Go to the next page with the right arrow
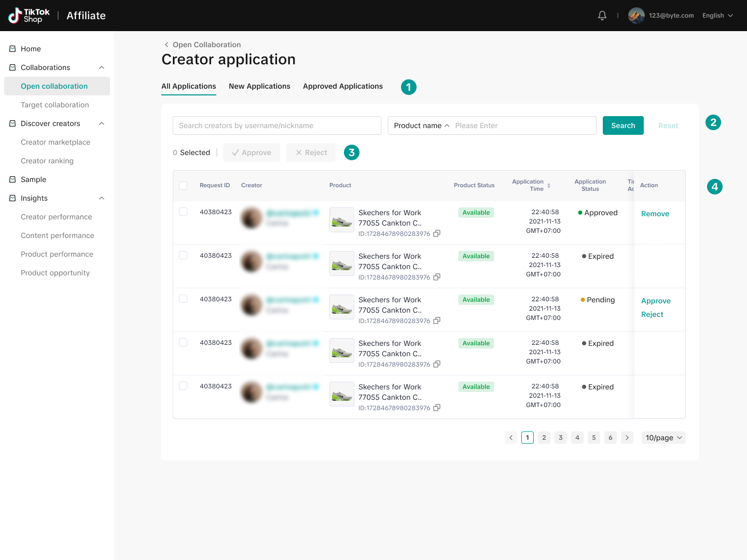This screenshot has width=747, height=560. (x=627, y=438)
